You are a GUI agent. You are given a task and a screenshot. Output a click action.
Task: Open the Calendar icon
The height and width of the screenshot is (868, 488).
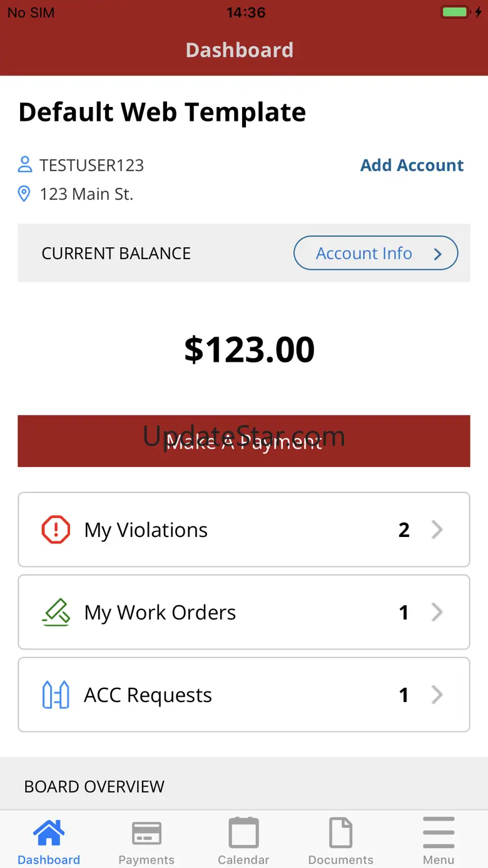[x=243, y=833]
